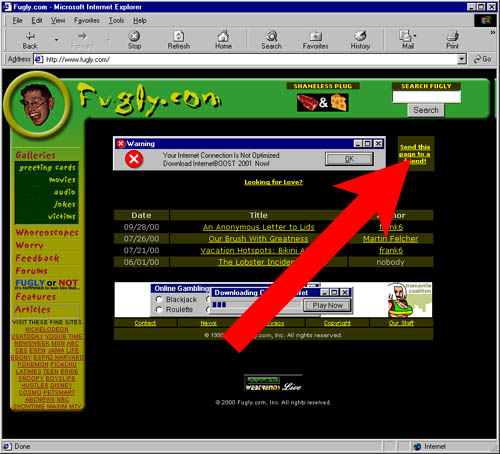This screenshot has height=454, width=500.
Task: Click the Internet zone status bar icon
Action: (x=418, y=446)
